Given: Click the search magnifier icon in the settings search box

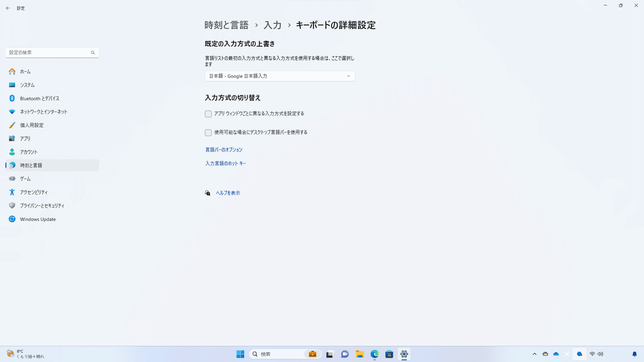Looking at the screenshot, I should click(93, 53).
